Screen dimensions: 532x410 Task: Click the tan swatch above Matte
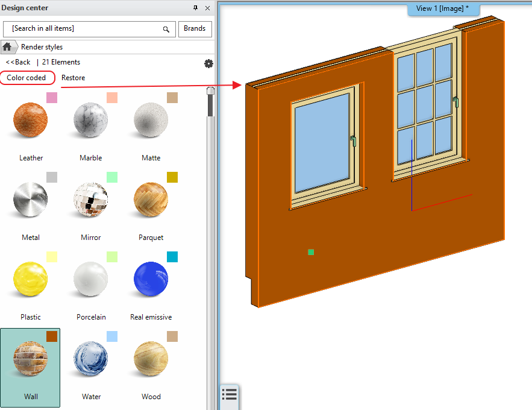[172, 98]
